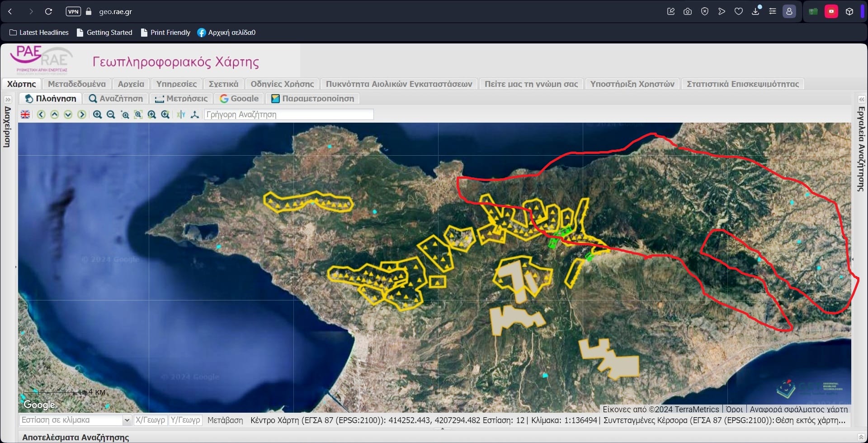Click the Γρήγορη Αναζήτηση search field

(x=289, y=114)
